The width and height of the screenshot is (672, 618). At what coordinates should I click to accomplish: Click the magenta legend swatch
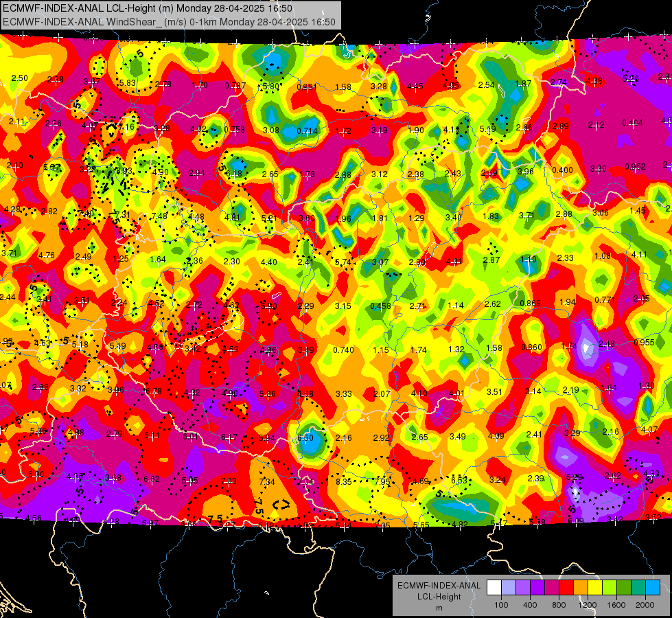pos(552,588)
